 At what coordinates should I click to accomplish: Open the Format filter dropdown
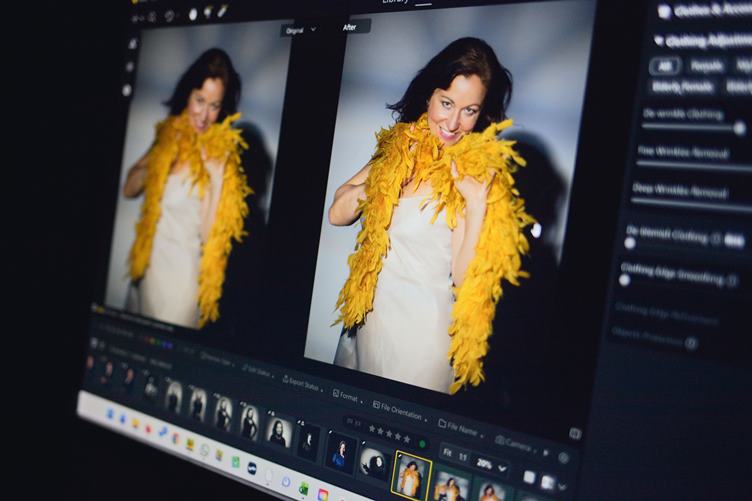pos(347,396)
